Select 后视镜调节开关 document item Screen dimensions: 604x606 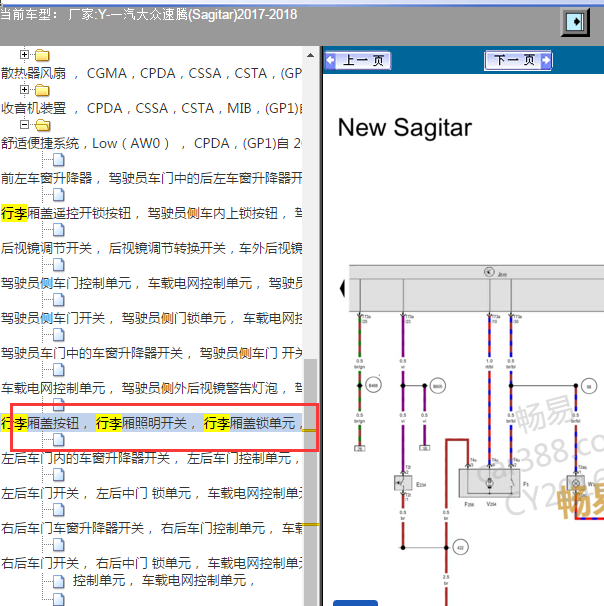point(150,248)
